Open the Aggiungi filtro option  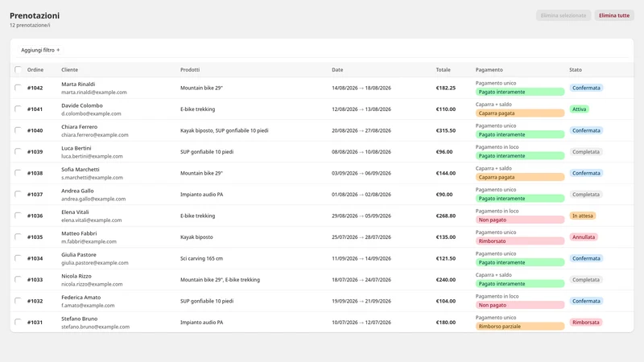pyautogui.click(x=40, y=50)
